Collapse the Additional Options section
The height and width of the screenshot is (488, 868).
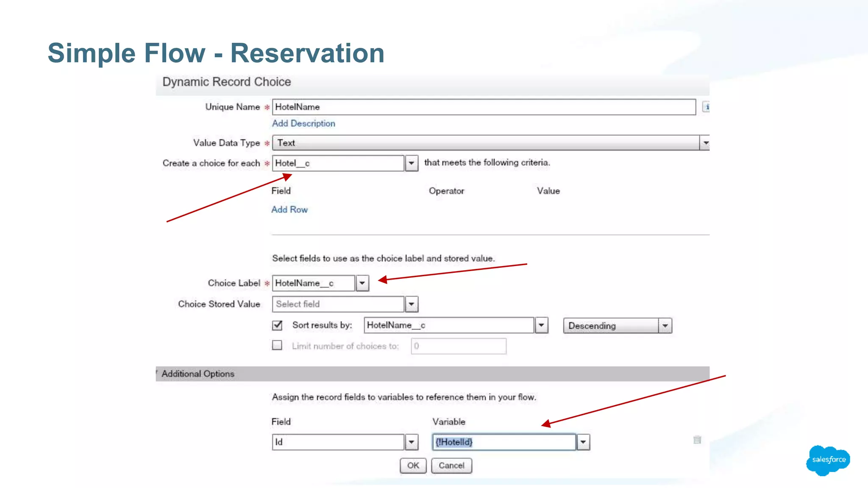pos(432,374)
